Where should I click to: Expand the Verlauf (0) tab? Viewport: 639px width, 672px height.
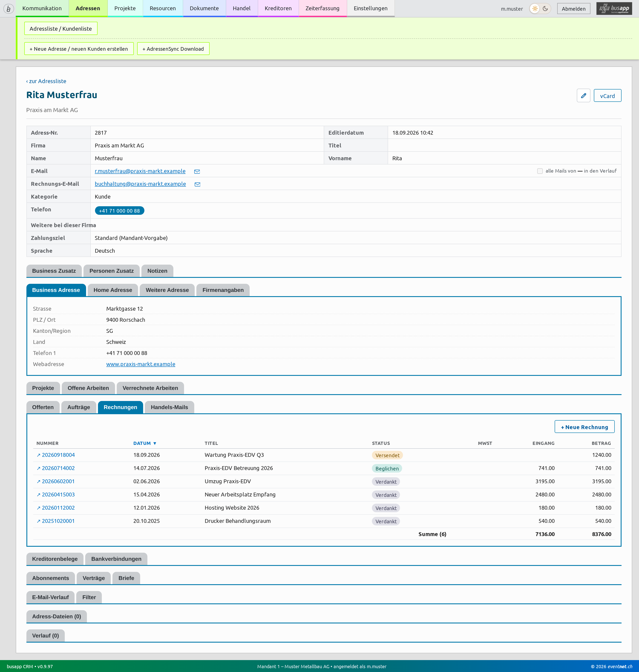45,636
